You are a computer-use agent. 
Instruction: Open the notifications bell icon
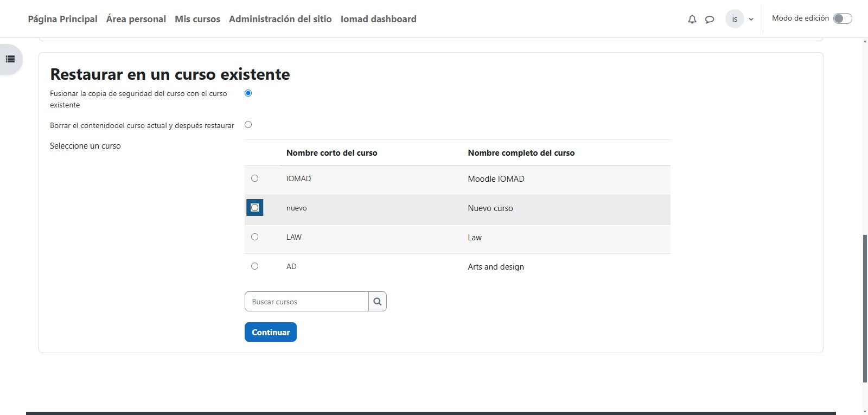(692, 20)
